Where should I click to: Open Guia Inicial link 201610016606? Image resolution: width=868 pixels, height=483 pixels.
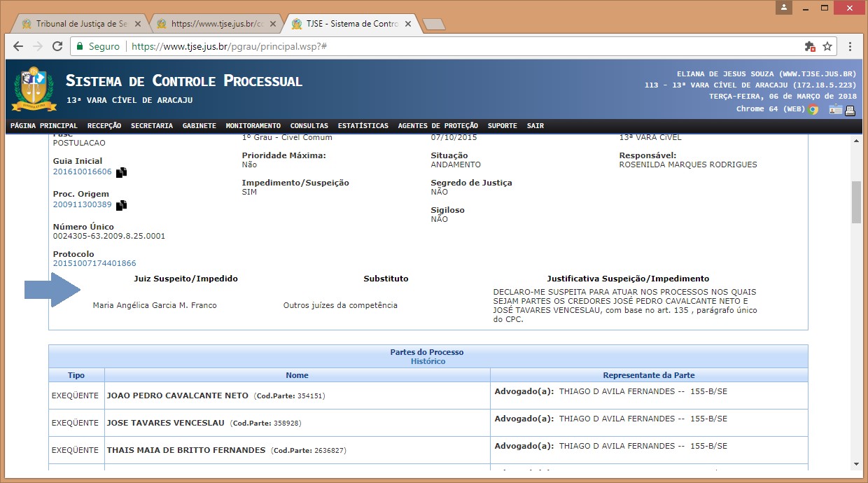click(82, 172)
